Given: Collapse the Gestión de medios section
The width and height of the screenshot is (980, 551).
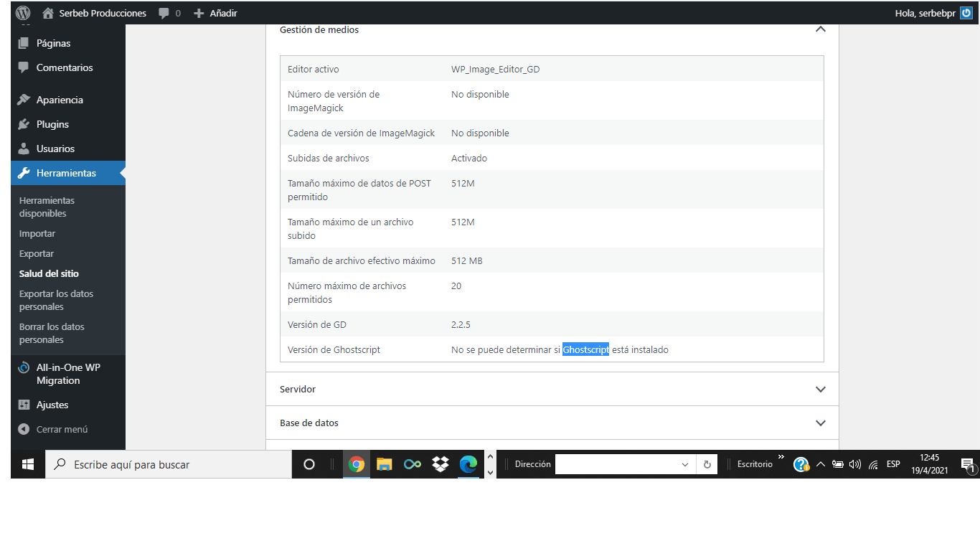Looking at the screenshot, I should click(x=821, y=29).
